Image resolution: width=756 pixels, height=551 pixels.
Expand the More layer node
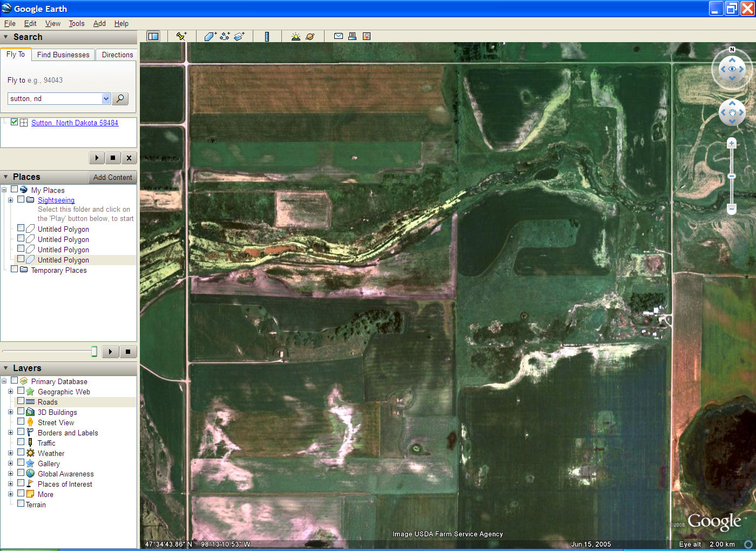[x=10, y=494]
